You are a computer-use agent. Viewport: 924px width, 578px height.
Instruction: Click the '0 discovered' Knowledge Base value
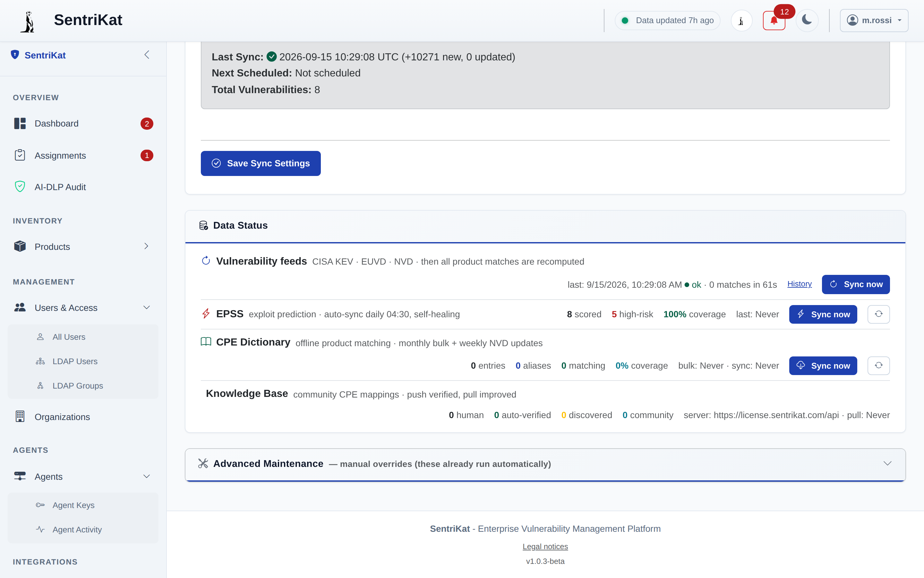point(586,415)
